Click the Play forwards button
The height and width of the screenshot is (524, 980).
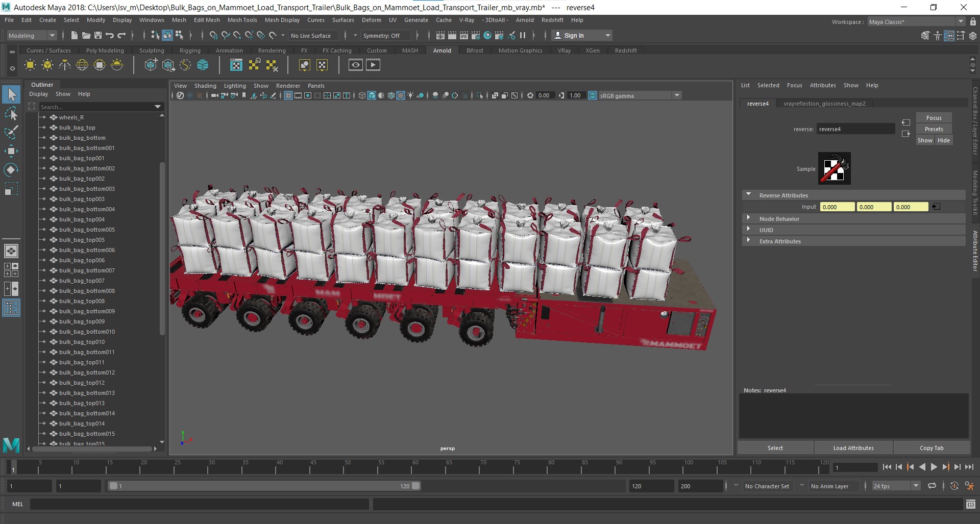coord(934,467)
